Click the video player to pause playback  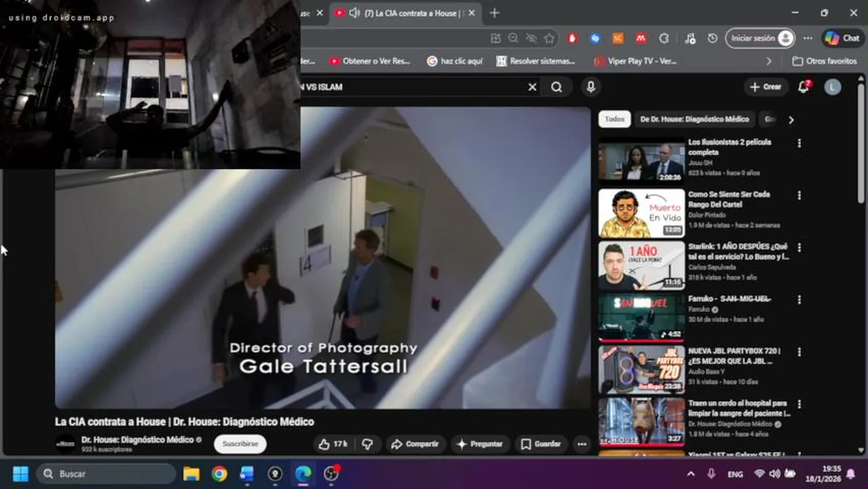323,258
